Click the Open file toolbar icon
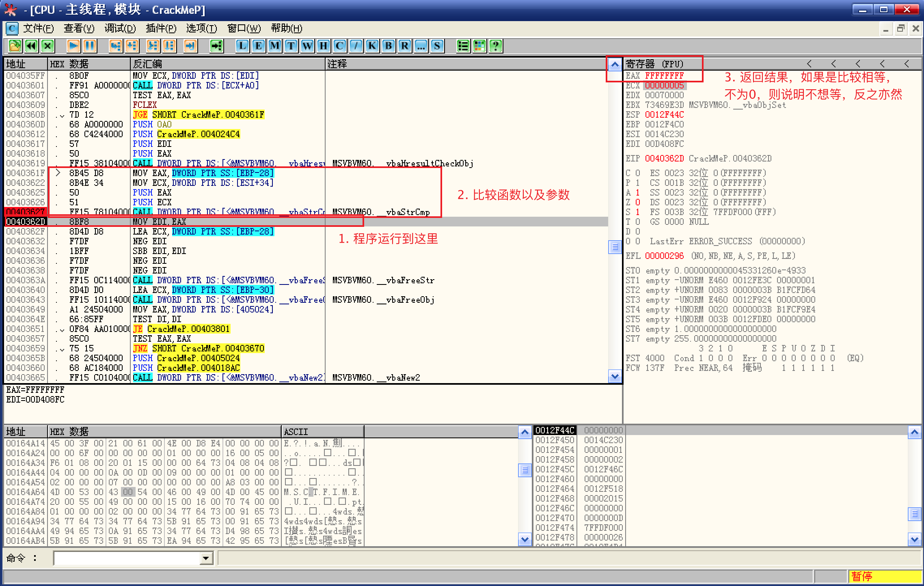 [x=15, y=46]
